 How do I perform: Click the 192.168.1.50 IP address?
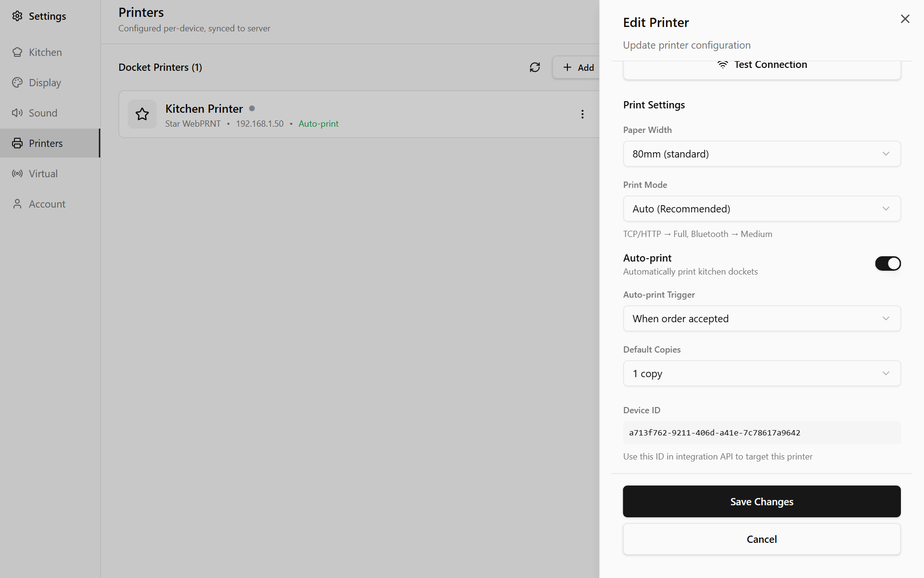[x=259, y=124]
